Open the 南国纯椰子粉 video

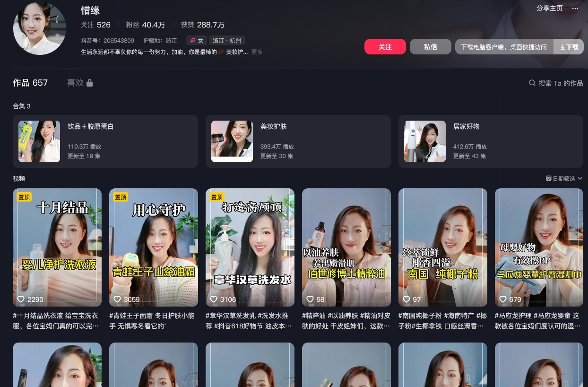[443, 247]
